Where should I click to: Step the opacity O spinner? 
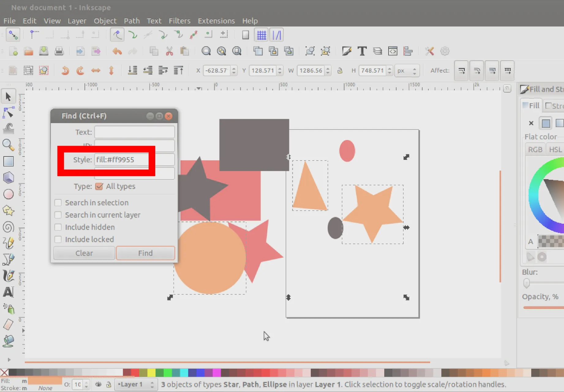point(86,384)
